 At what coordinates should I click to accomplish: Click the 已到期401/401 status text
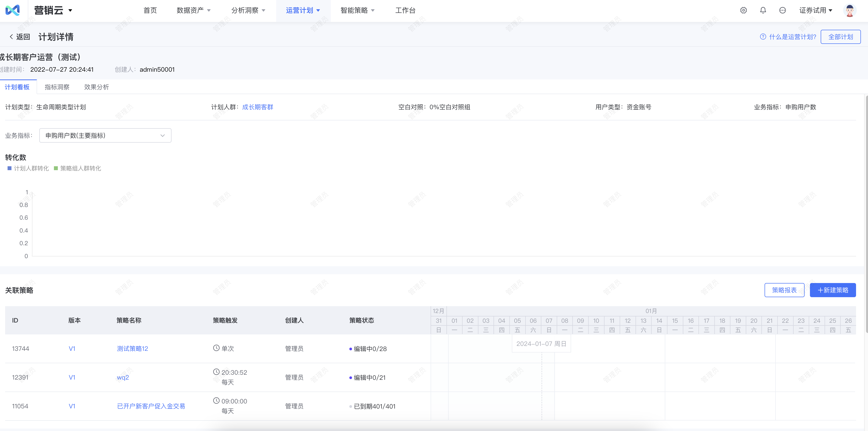[374, 406]
